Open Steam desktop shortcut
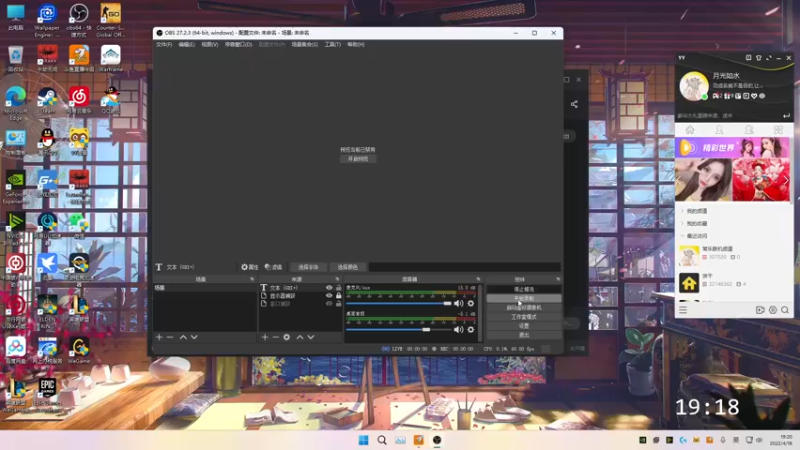800x450 pixels. [47, 101]
